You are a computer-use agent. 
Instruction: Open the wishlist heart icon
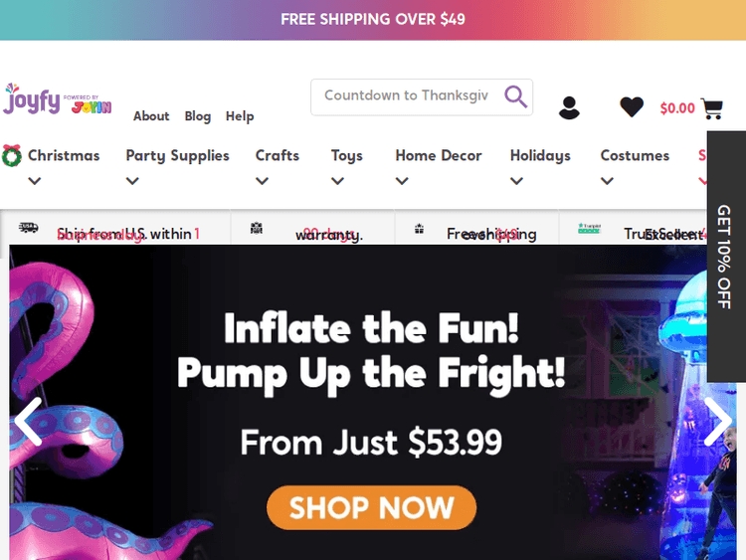pos(632,106)
